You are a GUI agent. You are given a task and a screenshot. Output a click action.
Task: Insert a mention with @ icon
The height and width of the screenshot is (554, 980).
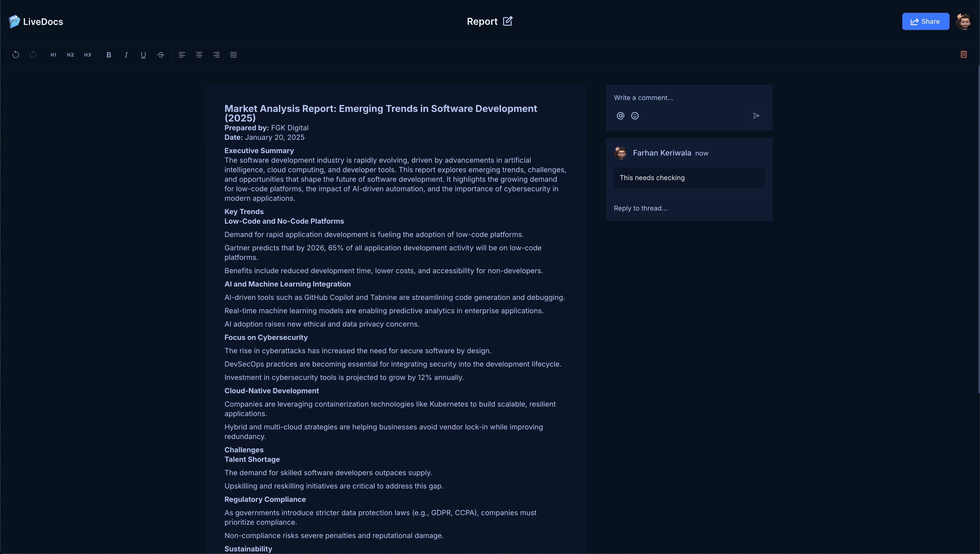point(620,116)
